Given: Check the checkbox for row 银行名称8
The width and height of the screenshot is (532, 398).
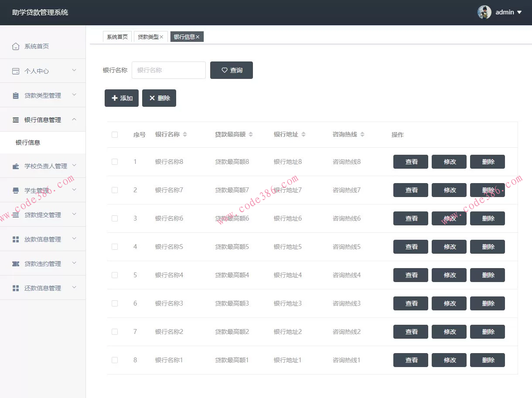Looking at the screenshot, I should point(115,162).
